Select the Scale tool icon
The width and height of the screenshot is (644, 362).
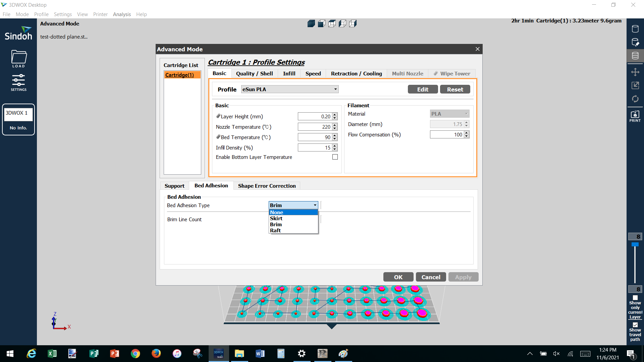(x=635, y=85)
